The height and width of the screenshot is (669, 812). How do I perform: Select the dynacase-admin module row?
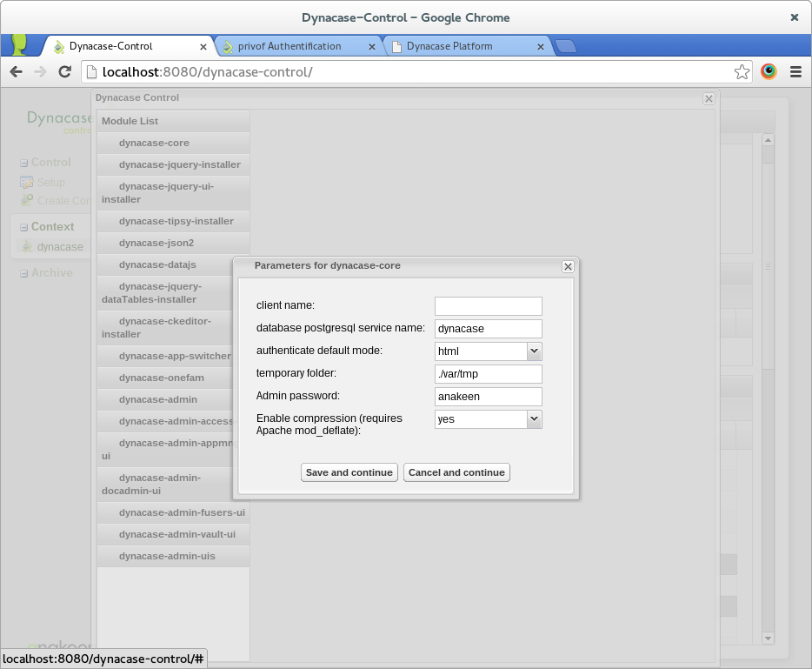click(x=164, y=399)
